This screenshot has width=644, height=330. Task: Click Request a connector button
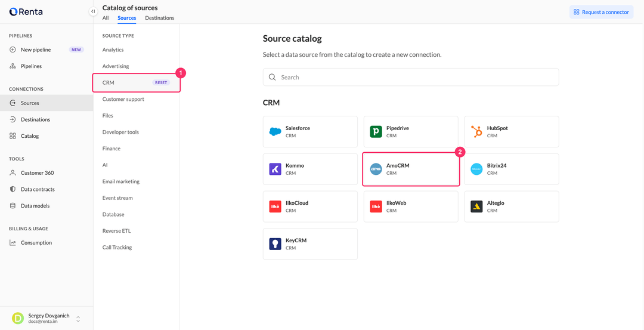click(x=601, y=12)
